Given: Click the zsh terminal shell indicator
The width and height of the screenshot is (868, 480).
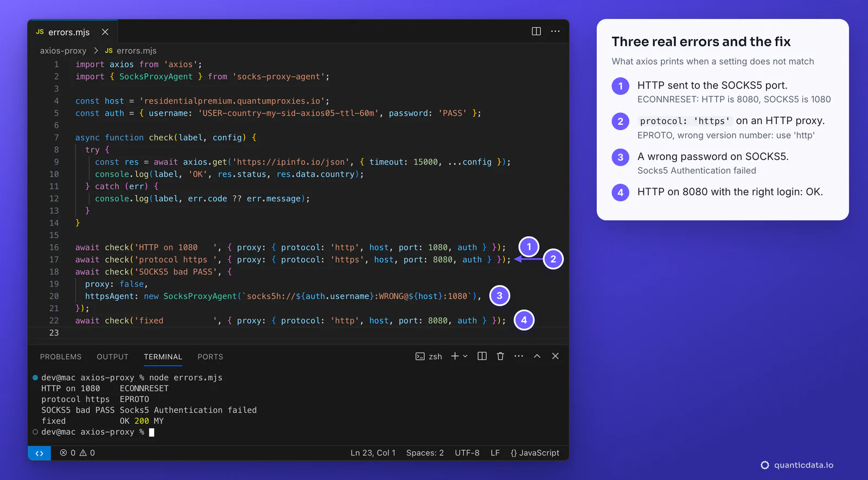Looking at the screenshot, I should (429, 356).
